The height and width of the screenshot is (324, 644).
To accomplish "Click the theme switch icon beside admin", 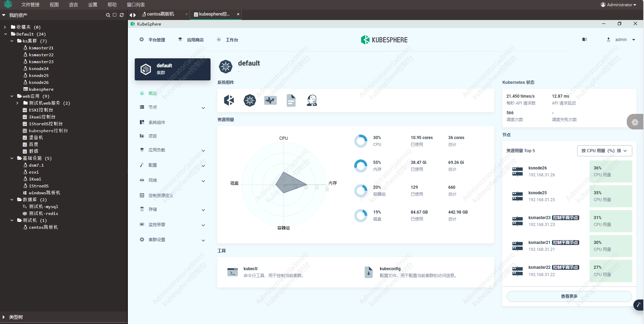I will (x=585, y=40).
